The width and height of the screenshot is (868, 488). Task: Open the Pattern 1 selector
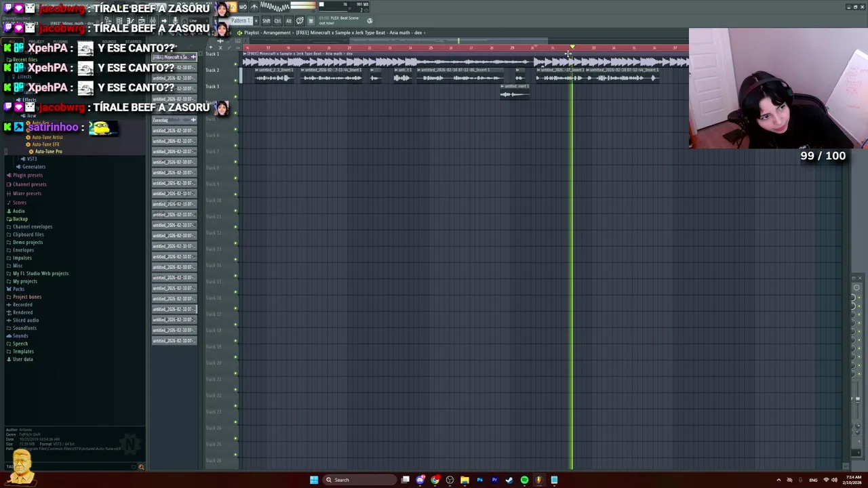[x=241, y=20]
